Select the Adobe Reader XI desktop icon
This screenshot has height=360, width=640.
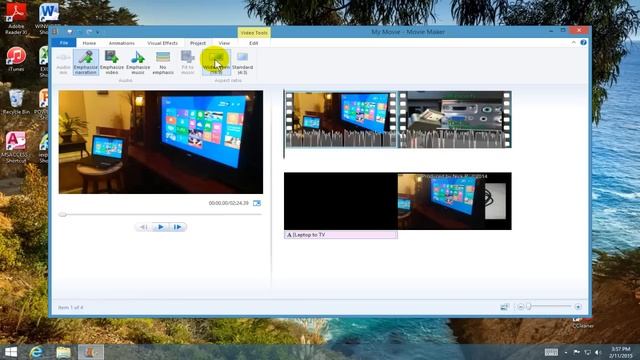tap(16, 18)
